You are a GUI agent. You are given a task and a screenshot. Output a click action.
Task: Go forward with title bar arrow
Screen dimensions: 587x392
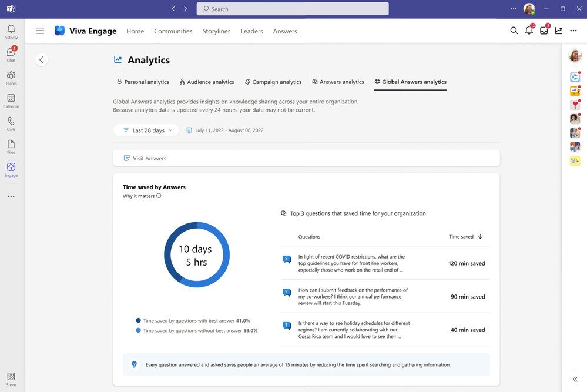pyautogui.click(x=185, y=9)
